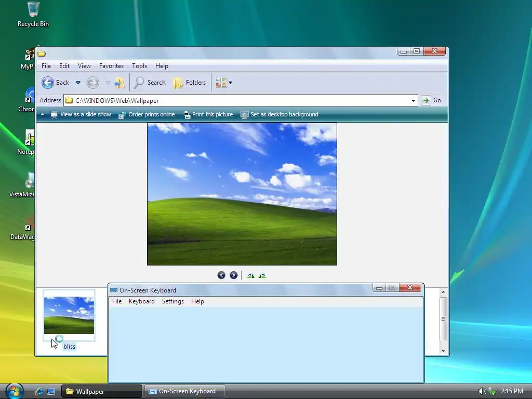Image resolution: width=532 pixels, height=399 pixels.
Task: Click the Back arrow icon in Explorer
Action: (x=48, y=83)
